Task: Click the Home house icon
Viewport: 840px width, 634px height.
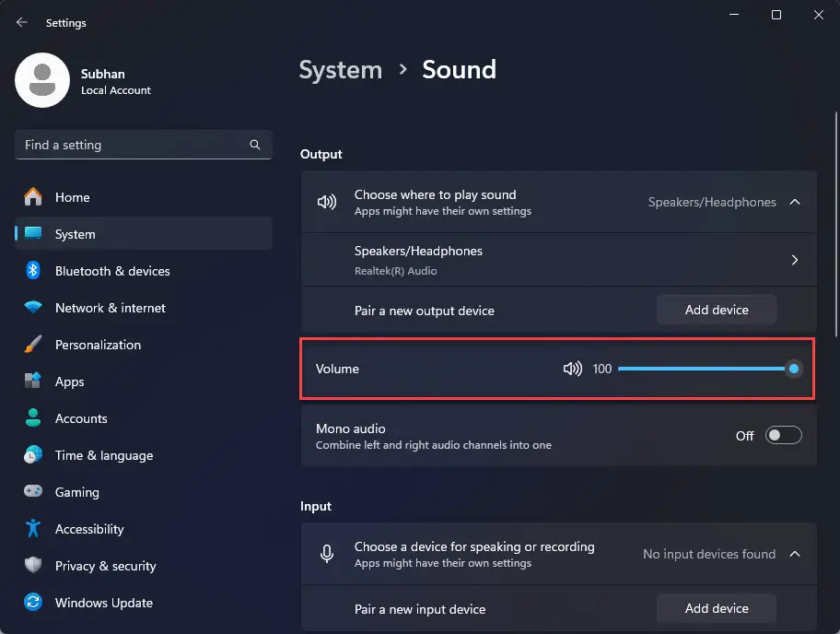Action: [x=33, y=196]
